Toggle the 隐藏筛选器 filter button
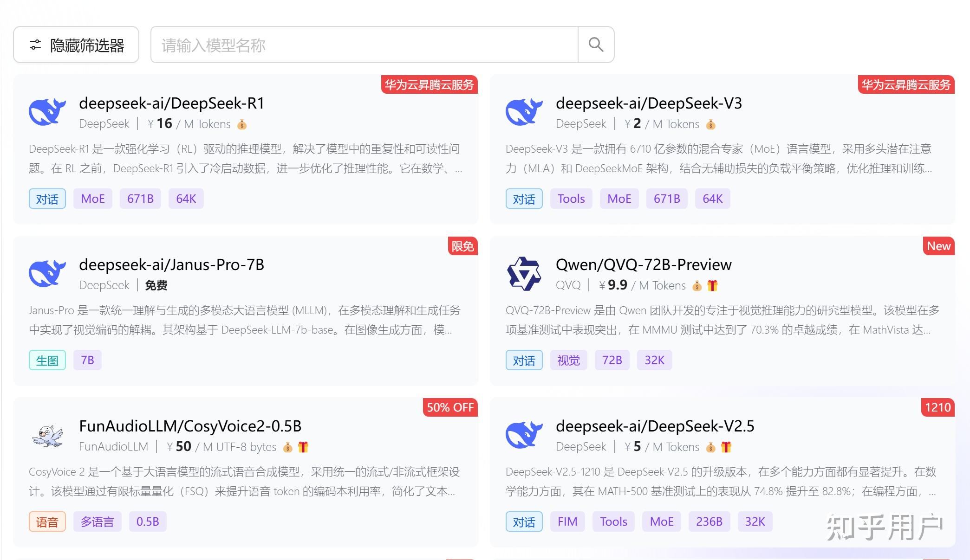 pyautogui.click(x=76, y=45)
